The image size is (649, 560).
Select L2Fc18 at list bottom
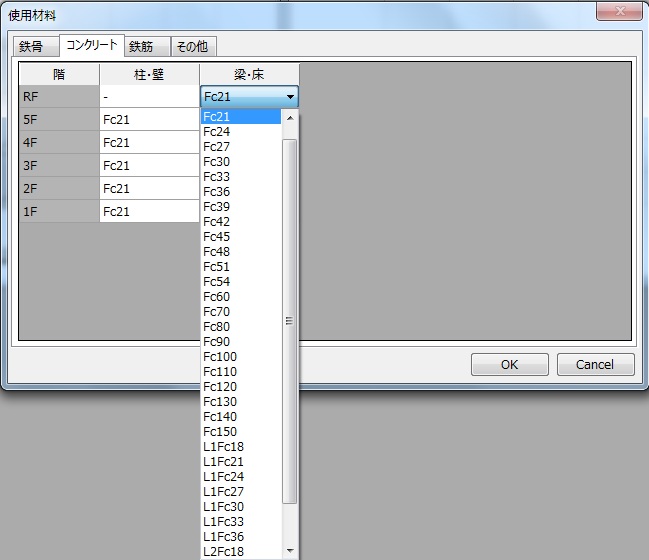point(241,552)
